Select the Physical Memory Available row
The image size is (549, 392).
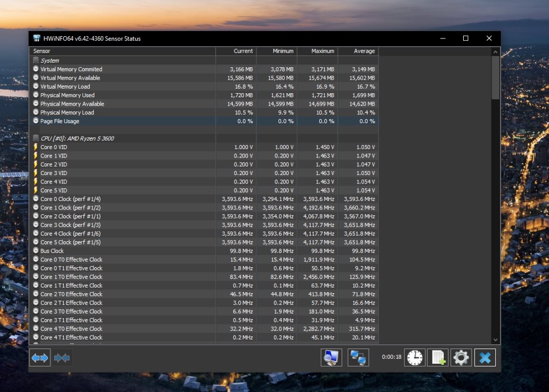tap(204, 103)
